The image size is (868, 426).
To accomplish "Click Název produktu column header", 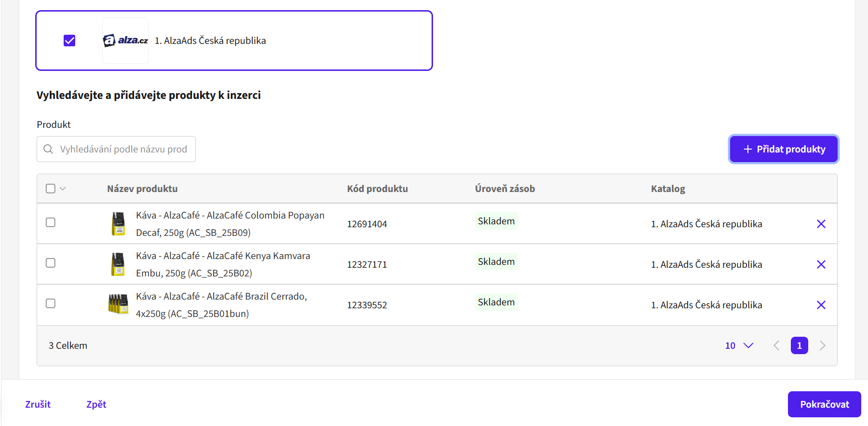I will pos(142,189).
